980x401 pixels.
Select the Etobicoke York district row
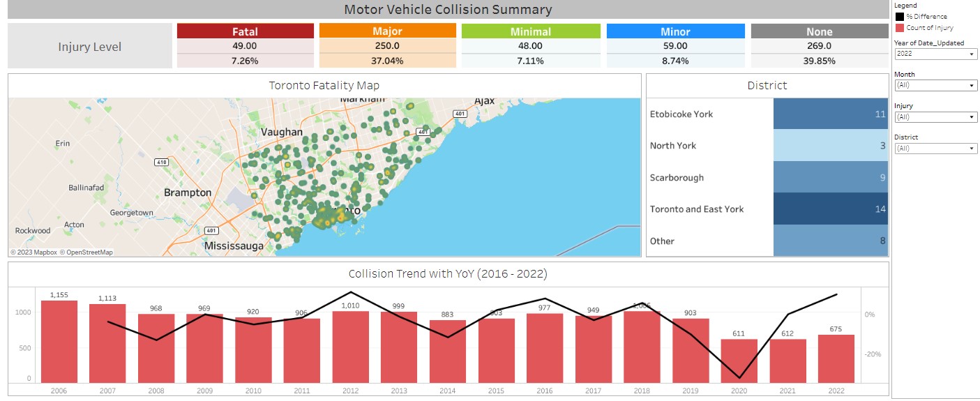(830, 114)
